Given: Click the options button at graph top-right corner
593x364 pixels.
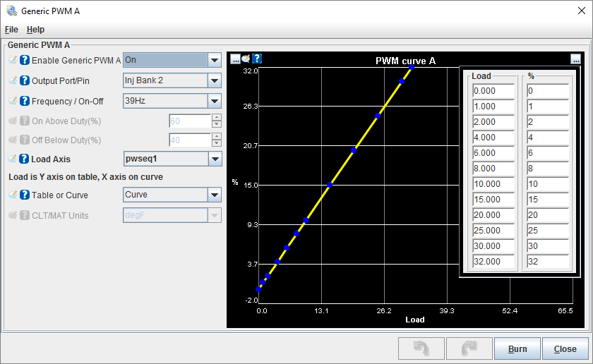Looking at the screenshot, I should point(576,59).
